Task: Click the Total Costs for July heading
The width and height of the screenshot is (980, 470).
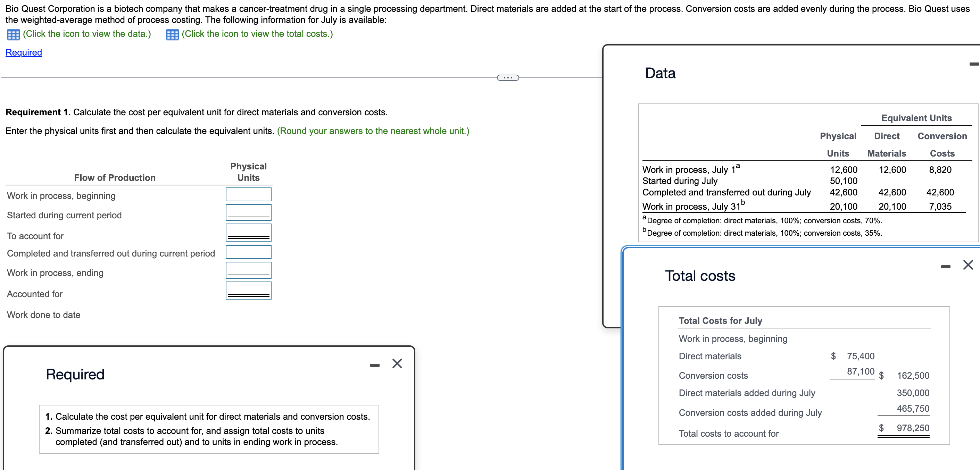Action: tap(720, 320)
